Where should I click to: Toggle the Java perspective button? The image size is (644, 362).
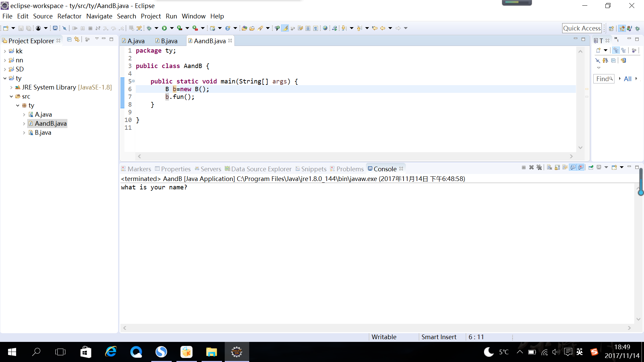(630, 28)
